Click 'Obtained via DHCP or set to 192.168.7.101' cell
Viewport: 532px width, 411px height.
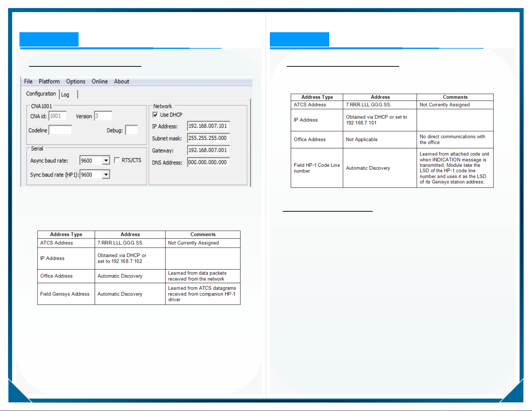coord(380,120)
